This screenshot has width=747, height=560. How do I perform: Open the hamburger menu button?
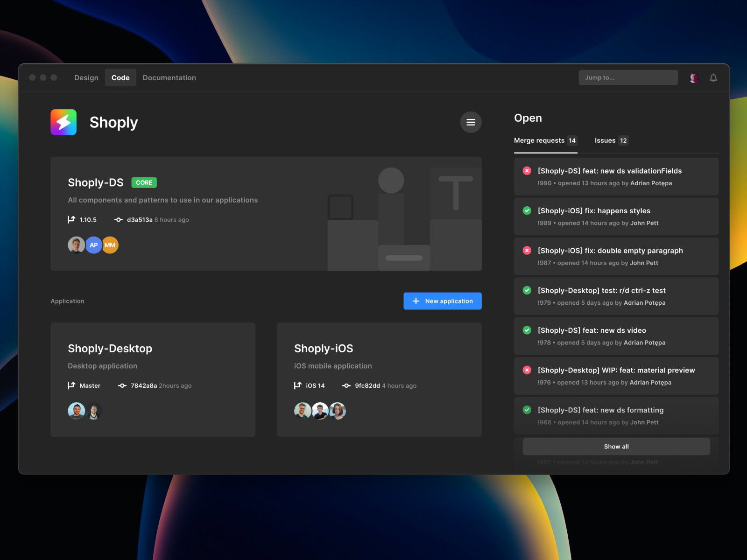(471, 122)
